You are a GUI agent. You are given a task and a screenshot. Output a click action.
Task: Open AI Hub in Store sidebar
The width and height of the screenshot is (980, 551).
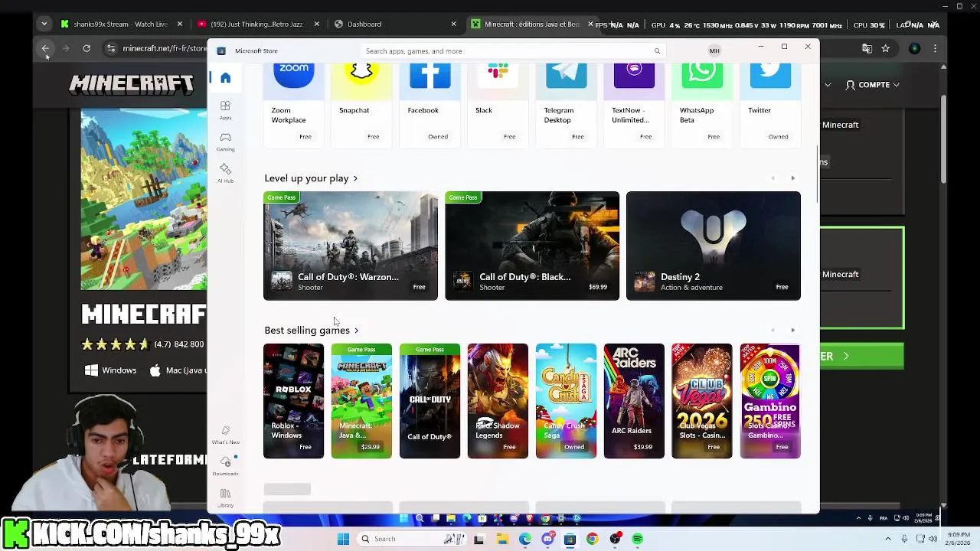click(x=225, y=173)
